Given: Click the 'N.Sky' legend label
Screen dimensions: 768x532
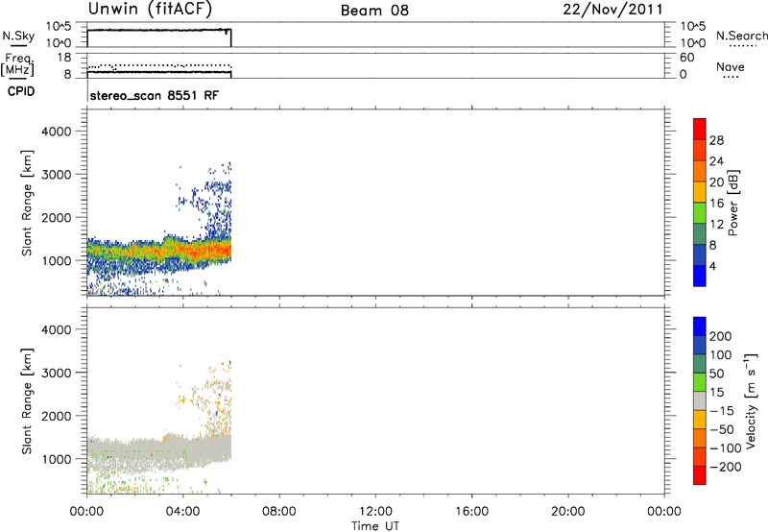Looking at the screenshot, I should (18, 36).
